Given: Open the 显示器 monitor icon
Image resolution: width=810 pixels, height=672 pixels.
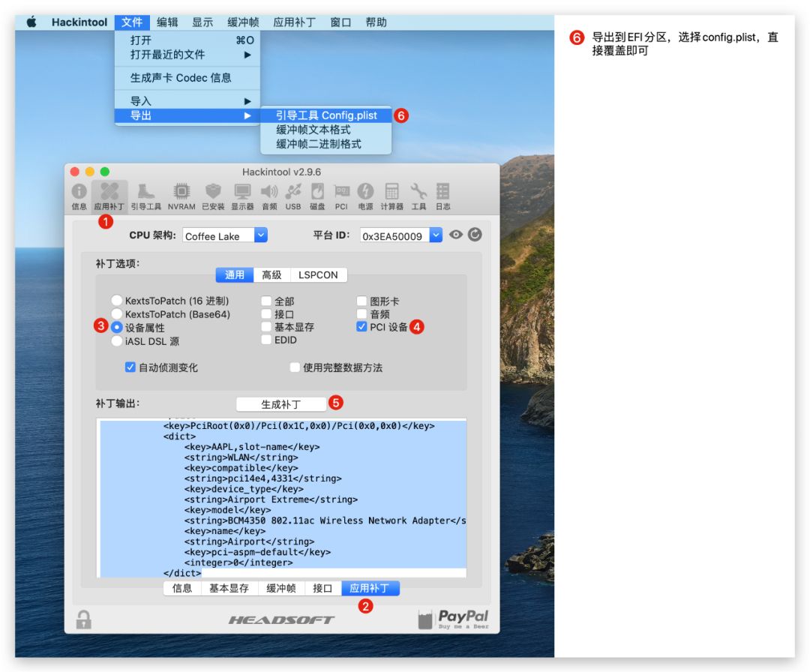Looking at the screenshot, I should click(x=242, y=196).
